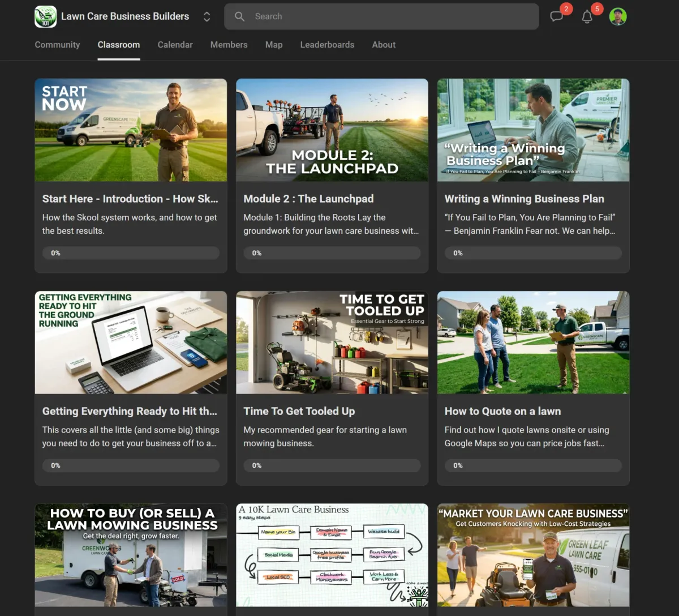Image resolution: width=679 pixels, height=616 pixels.
Task: Click 'Module 1: Building the Roots' description text
Action: coord(331,224)
